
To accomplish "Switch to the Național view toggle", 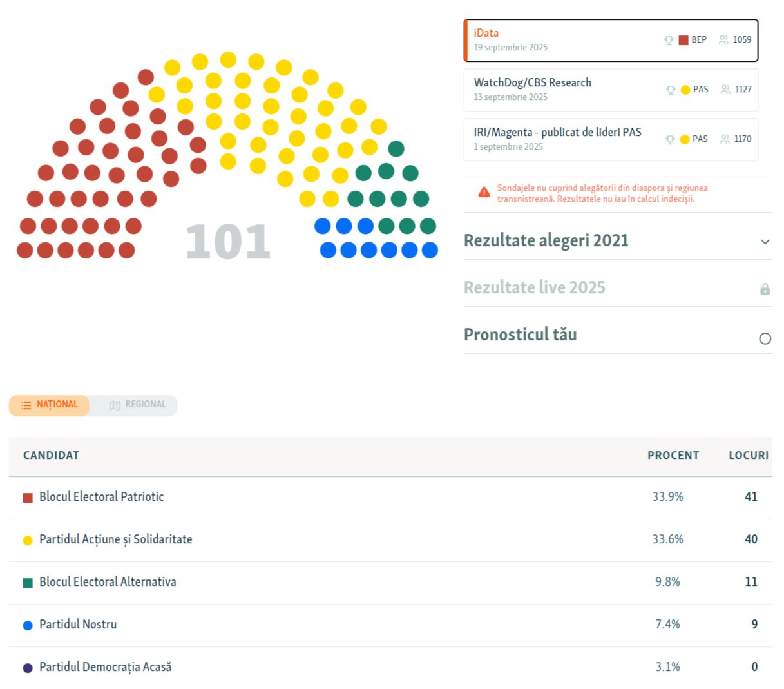I will tap(49, 405).
